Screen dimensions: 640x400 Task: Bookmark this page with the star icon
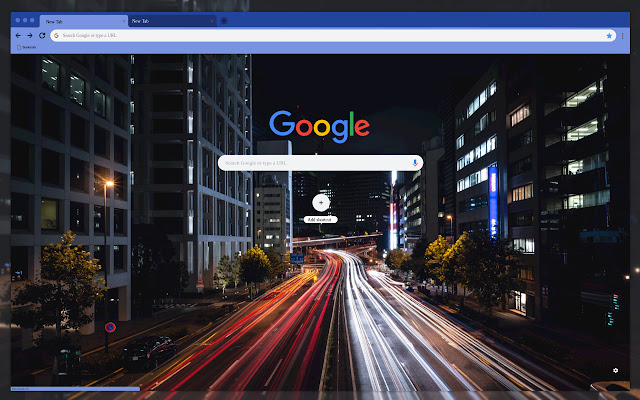pos(609,36)
